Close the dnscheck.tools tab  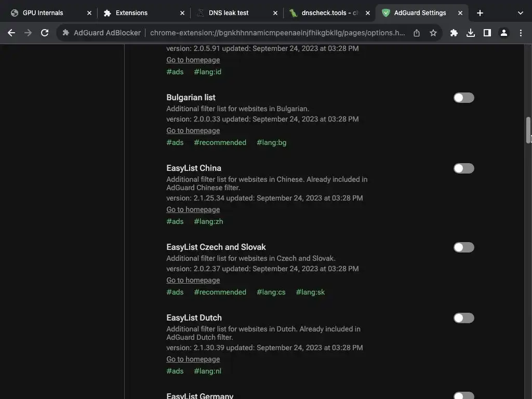[x=368, y=13]
